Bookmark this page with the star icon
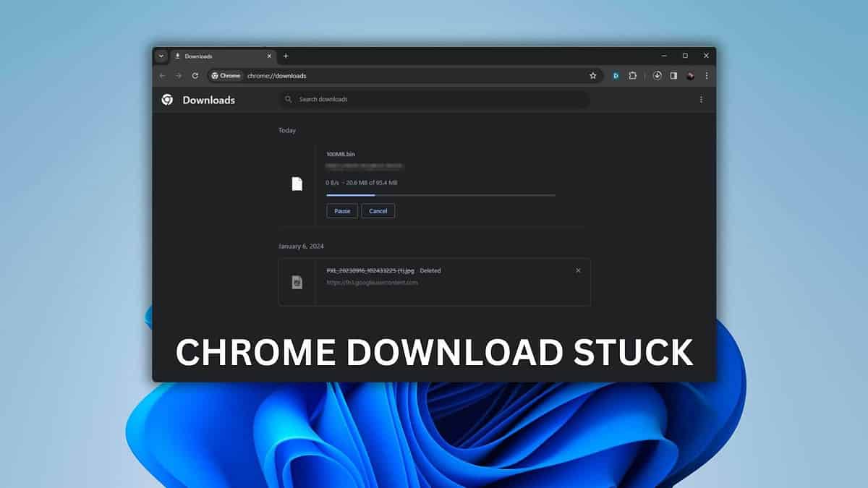The image size is (868, 488). (x=593, y=75)
